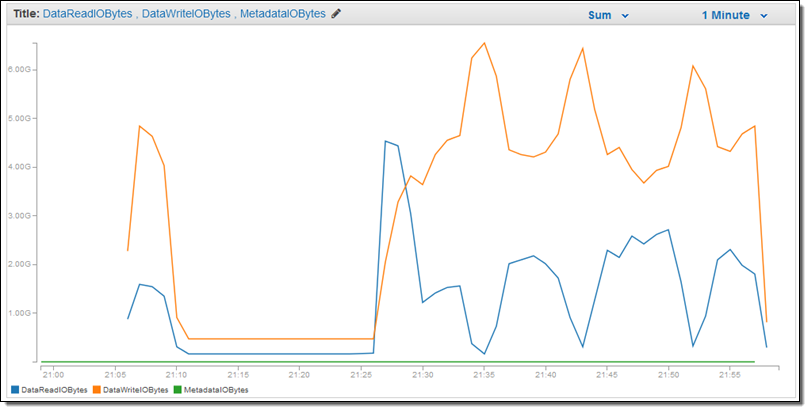Click the orange DataWriteIOBytes legend swatch
Image resolution: width=810 pixels, height=412 pixels.
(97, 390)
